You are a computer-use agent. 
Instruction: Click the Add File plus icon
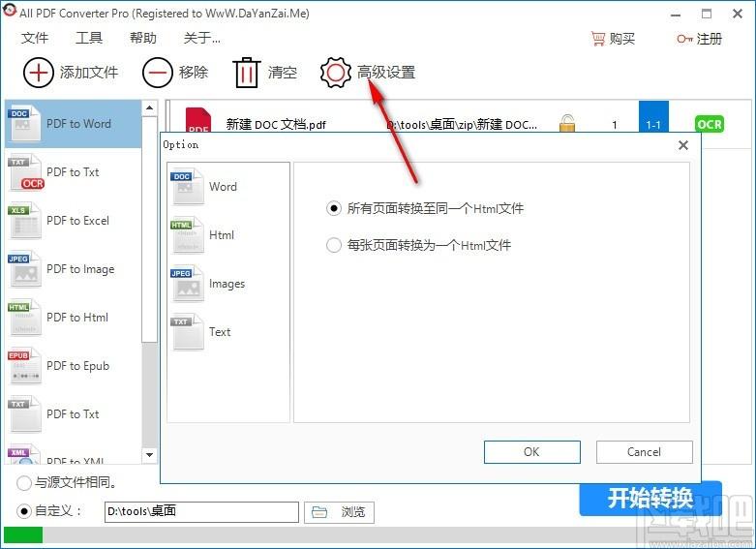[x=38, y=73]
